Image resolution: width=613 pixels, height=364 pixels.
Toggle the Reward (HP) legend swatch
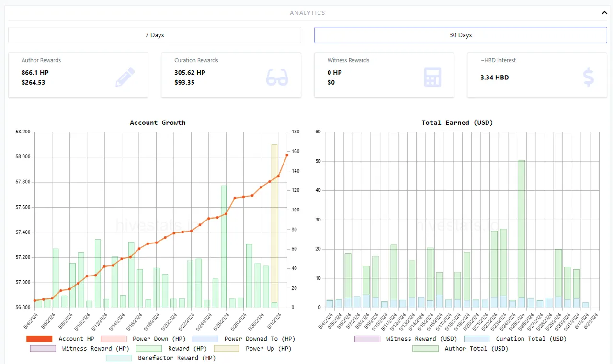pos(149,349)
